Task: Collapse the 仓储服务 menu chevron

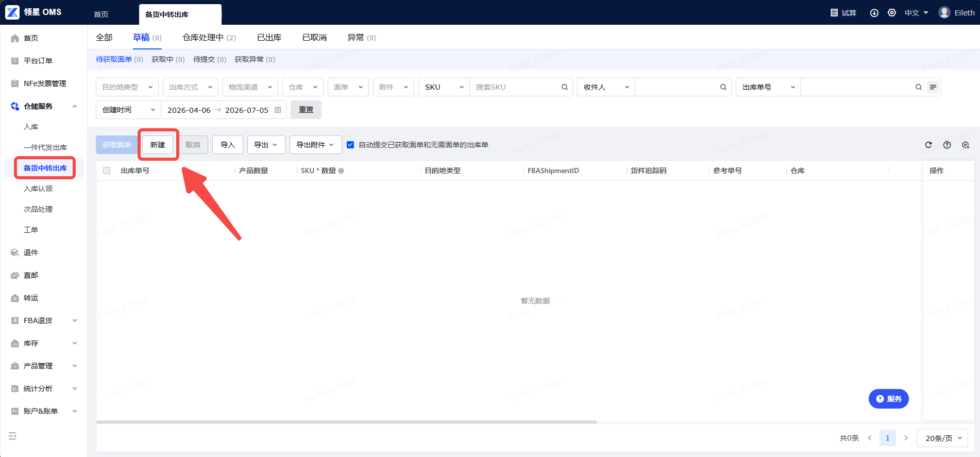Action: point(75,106)
